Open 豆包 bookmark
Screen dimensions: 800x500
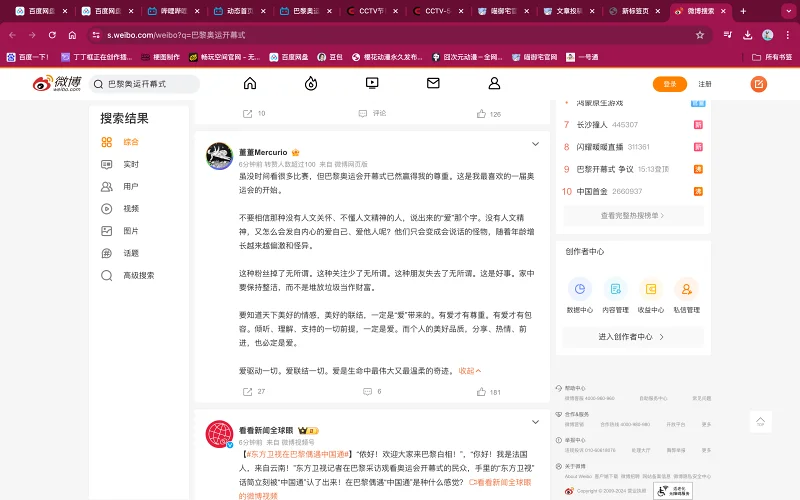tap(330, 57)
